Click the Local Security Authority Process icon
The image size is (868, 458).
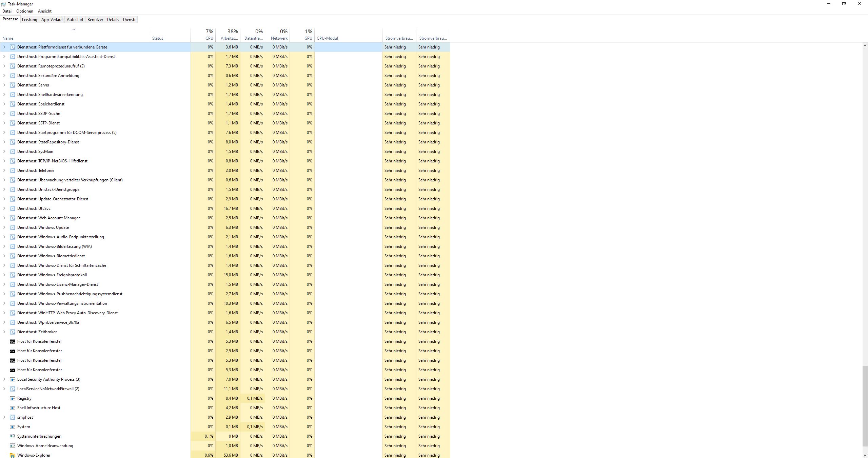(13, 379)
